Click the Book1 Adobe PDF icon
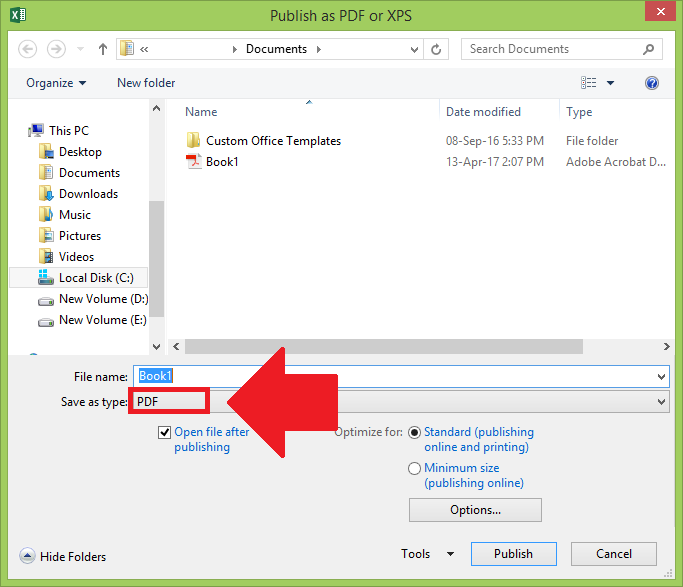683x587 pixels. [x=193, y=162]
